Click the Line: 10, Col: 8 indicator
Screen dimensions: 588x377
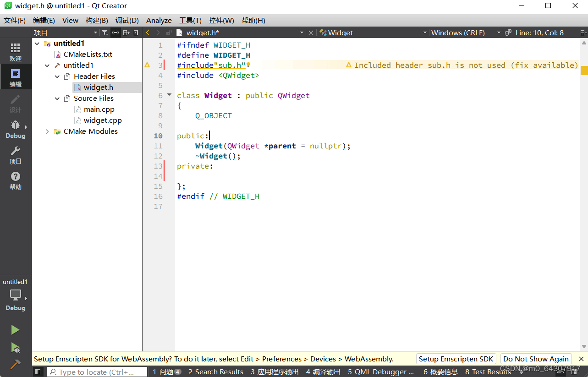pos(539,33)
